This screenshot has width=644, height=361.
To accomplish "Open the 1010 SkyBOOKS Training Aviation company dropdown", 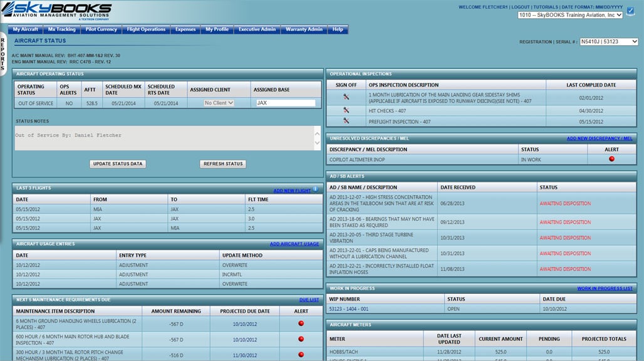I will click(570, 15).
